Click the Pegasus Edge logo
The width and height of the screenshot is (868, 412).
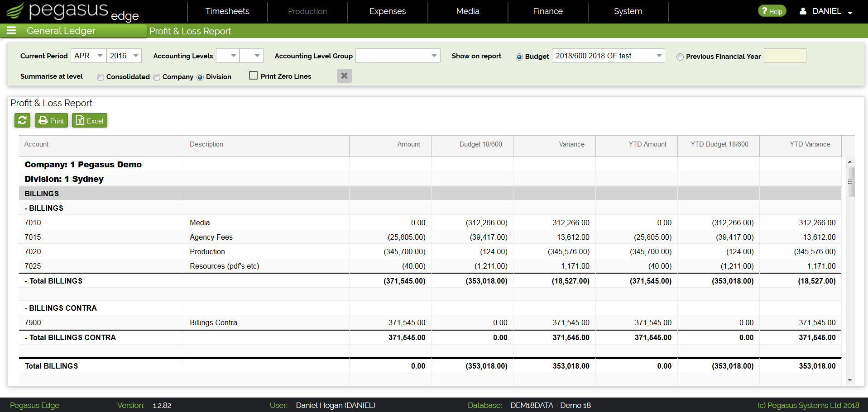point(72,11)
